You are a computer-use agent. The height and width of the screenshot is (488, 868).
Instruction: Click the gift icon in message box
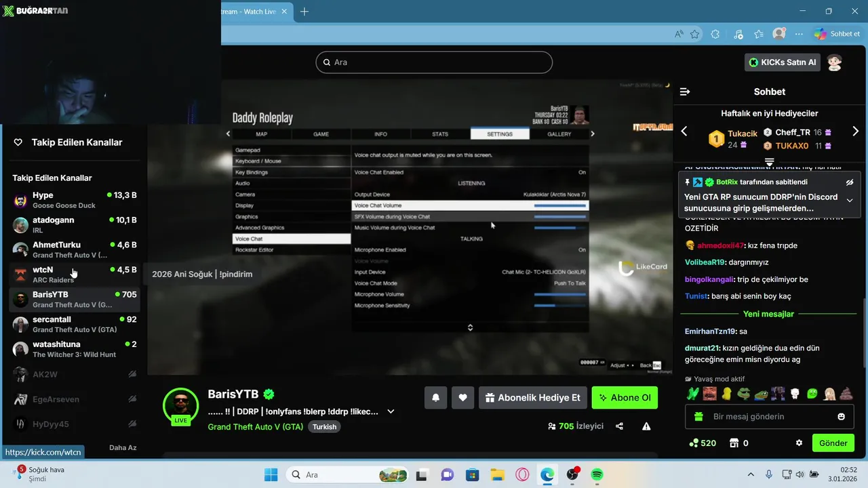tap(699, 417)
